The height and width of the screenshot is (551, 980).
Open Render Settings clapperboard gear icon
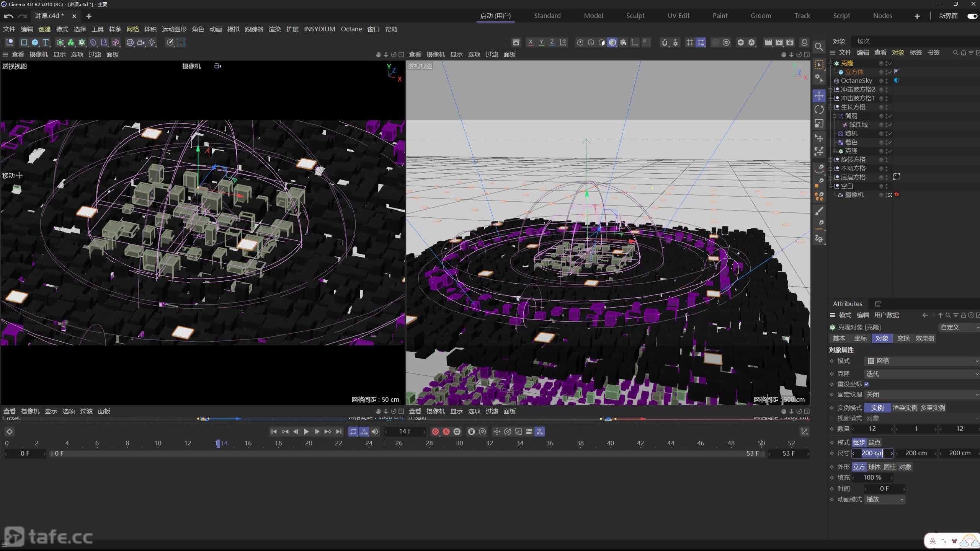pos(790,42)
